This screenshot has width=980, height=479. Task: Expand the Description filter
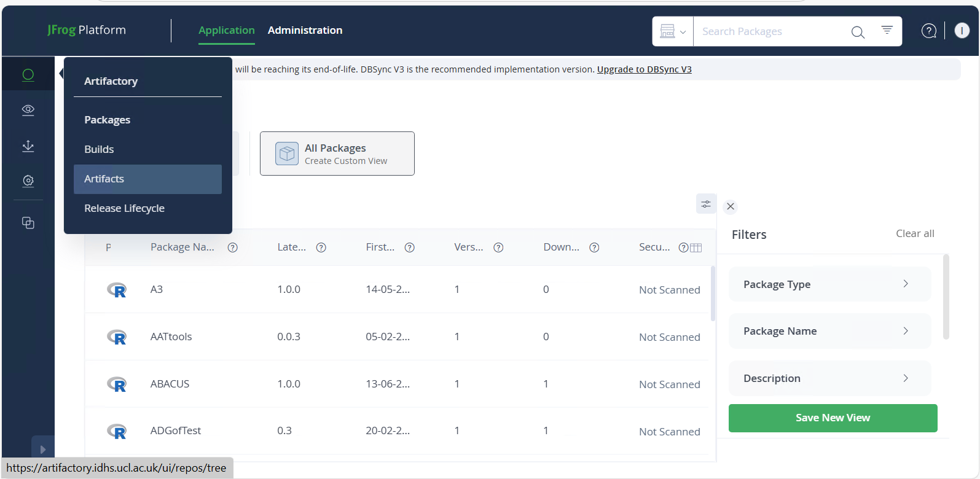829,378
